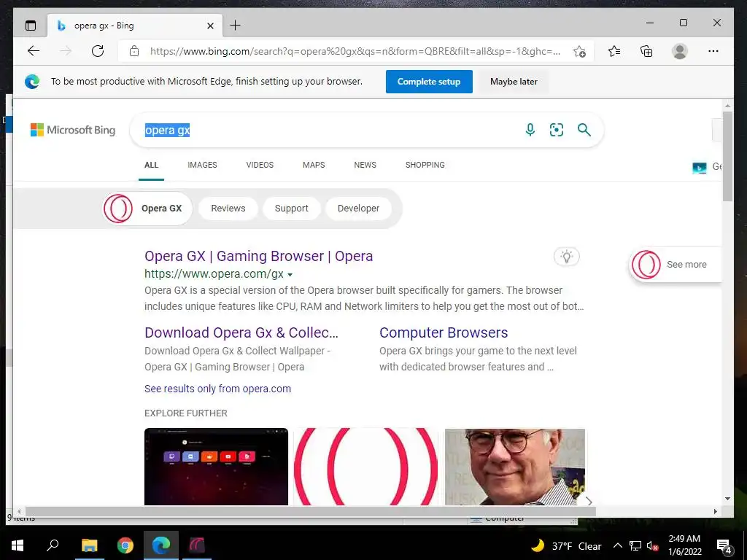Dismiss setup with Maybe later
This screenshot has height=560, width=747.
[514, 82]
